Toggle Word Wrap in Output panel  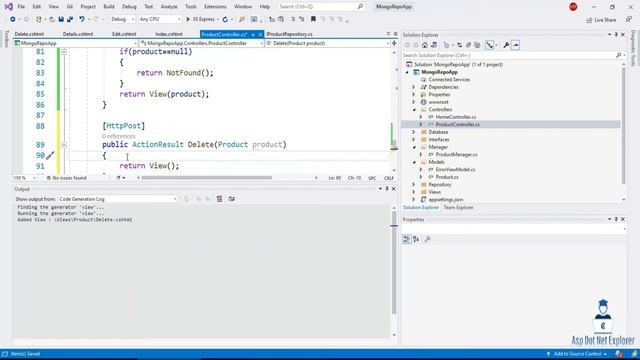coord(232,199)
